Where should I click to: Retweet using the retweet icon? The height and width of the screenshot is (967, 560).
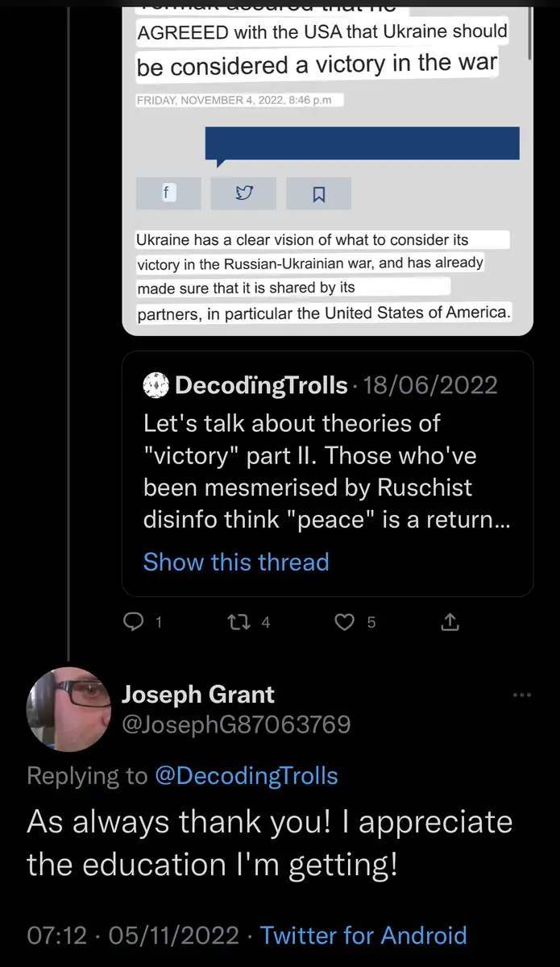pos(237,622)
